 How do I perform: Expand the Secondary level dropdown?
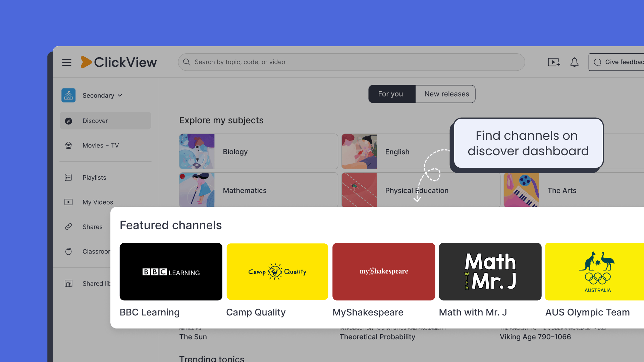click(102, 96)
